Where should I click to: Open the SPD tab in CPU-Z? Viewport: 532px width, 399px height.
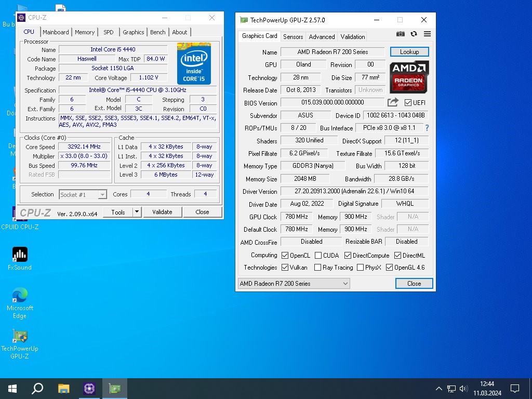tap(109, 32)
